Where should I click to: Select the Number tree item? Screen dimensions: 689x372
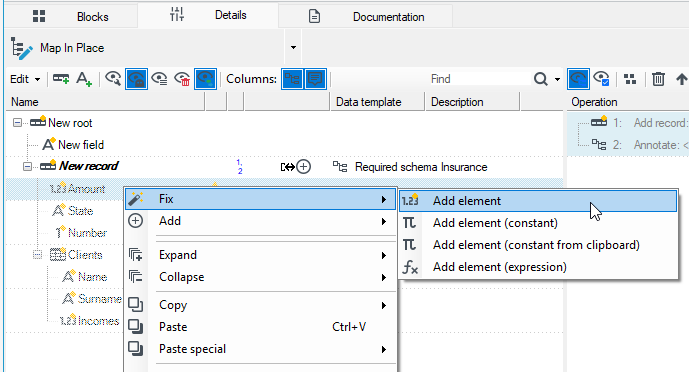[87, 233]
